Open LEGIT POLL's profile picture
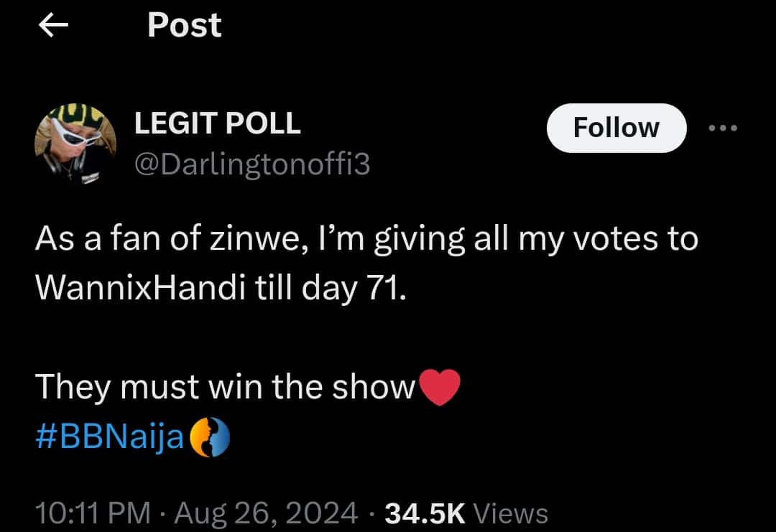The width and height of the screenshot is (776, 532). (x=76, y=142)
